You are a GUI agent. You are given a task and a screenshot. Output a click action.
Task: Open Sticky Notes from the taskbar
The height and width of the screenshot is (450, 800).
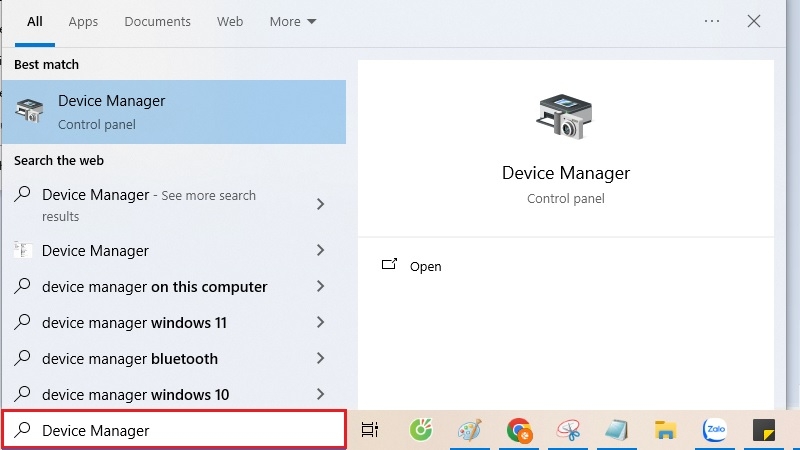(x=764, y=430)
